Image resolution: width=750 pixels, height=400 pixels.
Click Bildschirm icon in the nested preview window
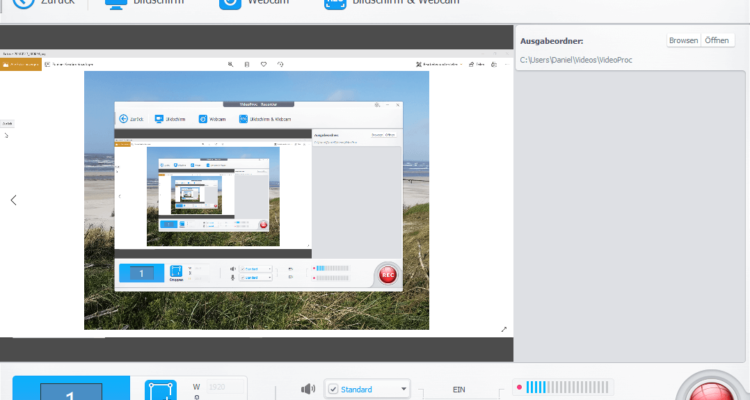pyautogui.click(x=159, y=119)
